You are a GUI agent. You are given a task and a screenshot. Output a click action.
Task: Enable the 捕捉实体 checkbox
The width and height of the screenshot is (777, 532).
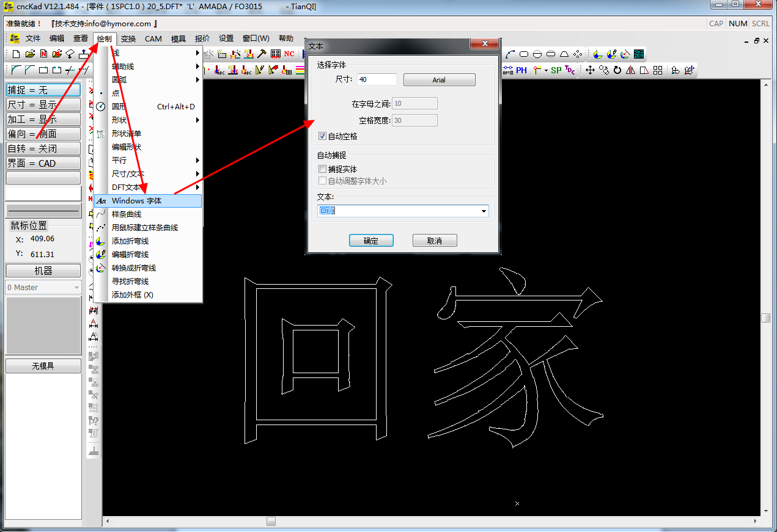[323, 169]
